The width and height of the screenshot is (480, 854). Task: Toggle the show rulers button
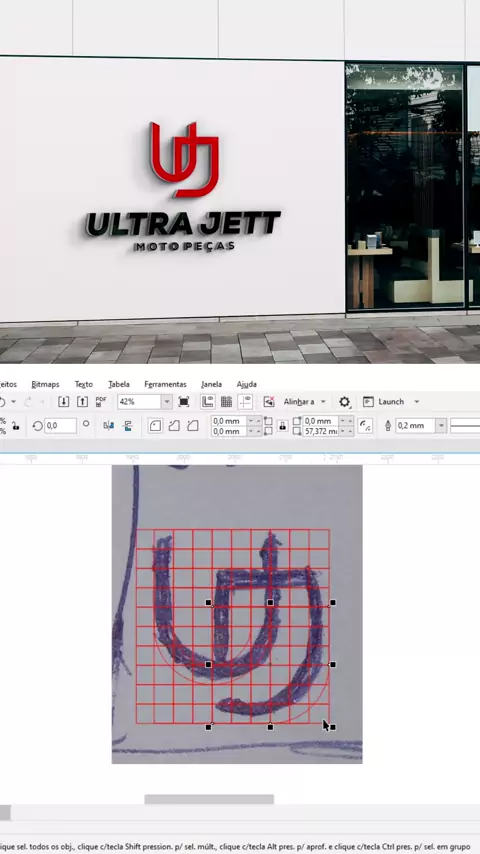pyautogui.click(x=208, y=402)
